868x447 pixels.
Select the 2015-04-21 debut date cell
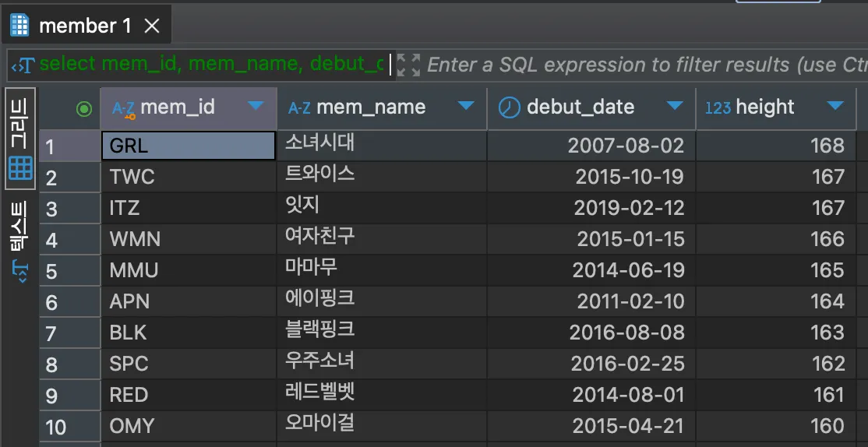591,426
